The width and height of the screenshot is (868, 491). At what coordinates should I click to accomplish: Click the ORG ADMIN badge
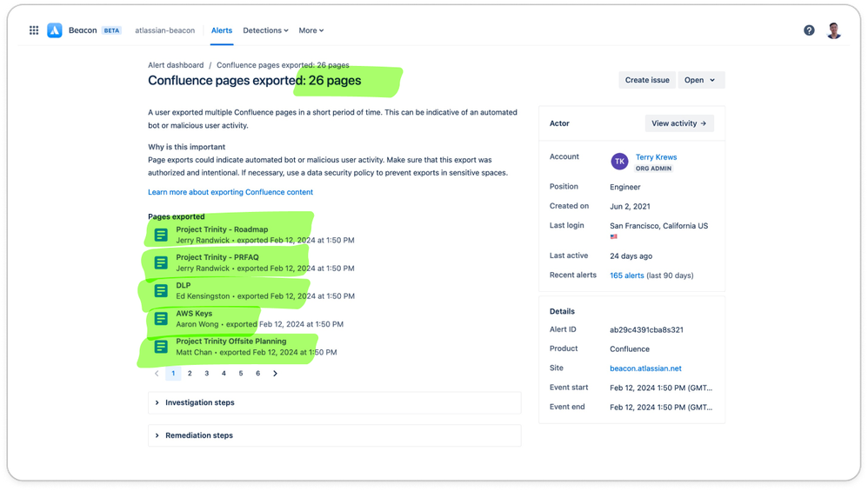click(654, 169)
